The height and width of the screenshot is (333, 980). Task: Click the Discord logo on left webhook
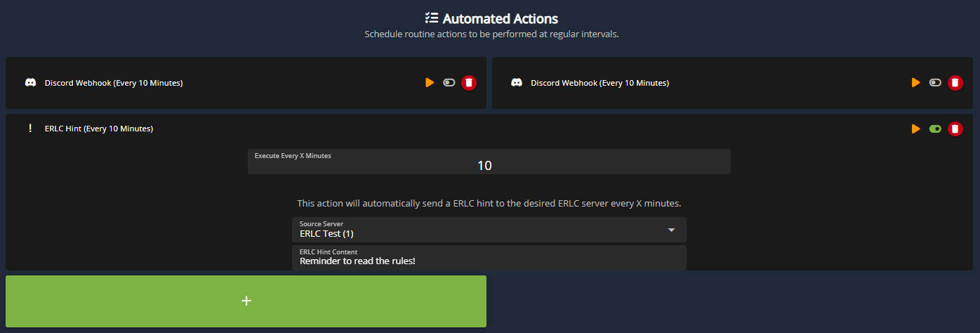[30, 83]
